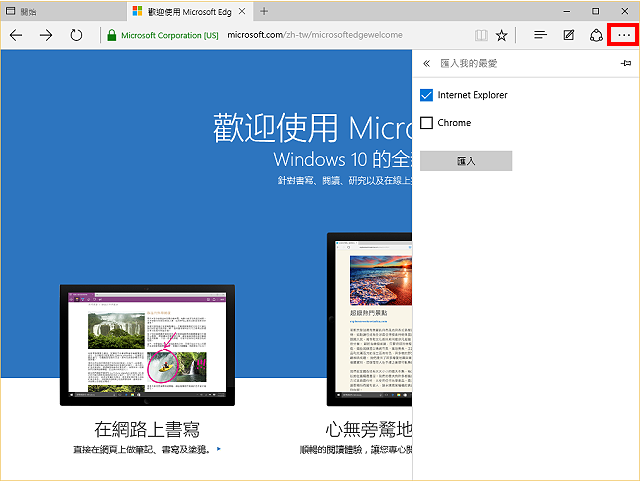The image size is (644, 481).
Task: Minimize the Edge window
Action: click(x=567, y=12)
